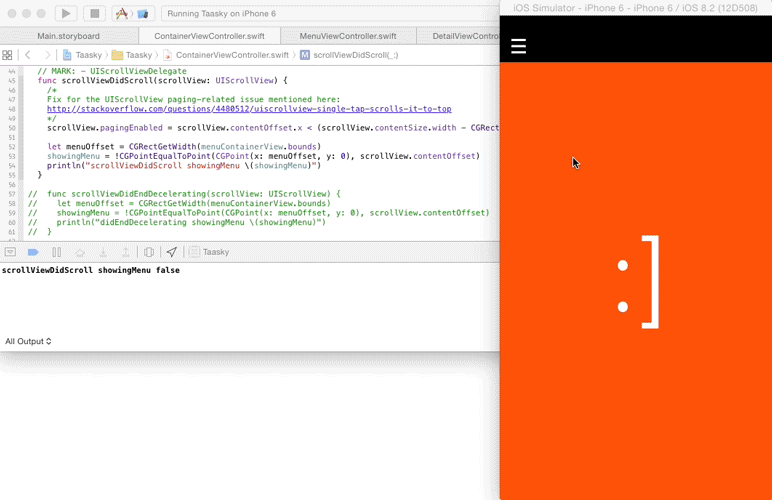
Task: Go back in editor navigation history
Action: [28, 55]
